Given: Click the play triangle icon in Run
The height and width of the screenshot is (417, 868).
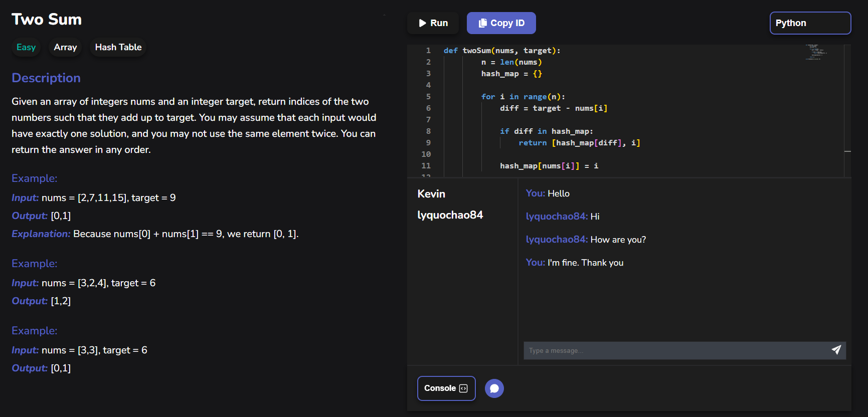Looking at the screenshot, I should tap(423, 23).
